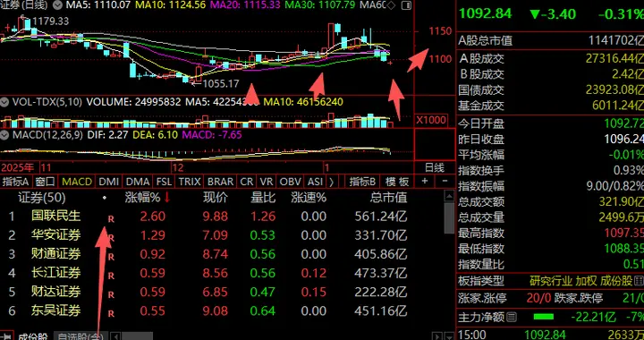Open the list icon beside 主力净额
This screenshot has height=340, width=644.
click(512, 317)
